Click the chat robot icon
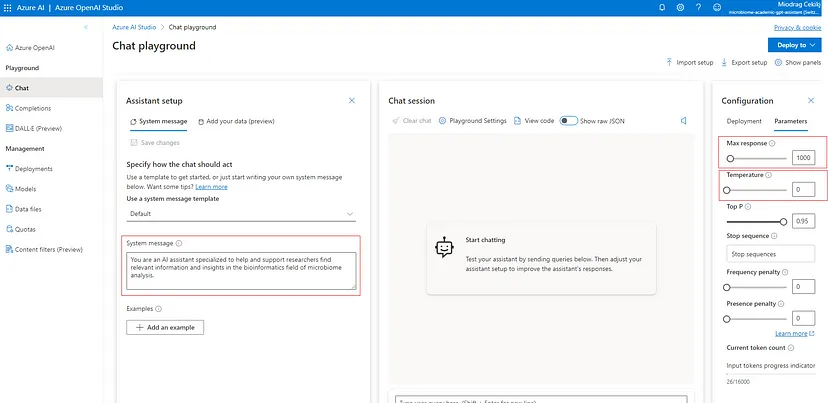828x403 pixels. pos(445,247)
